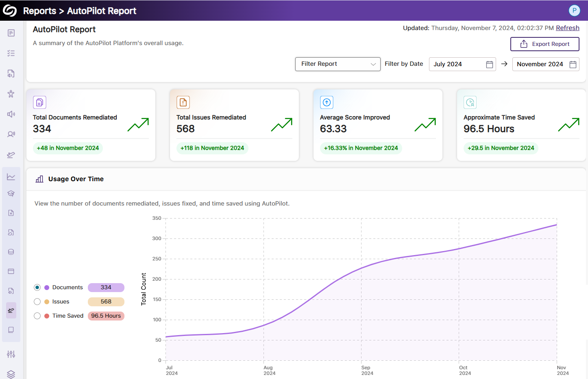588x379 pixels.
Task: Click the checklist icon in the sidebar
Action: click(x=11, y=53)
